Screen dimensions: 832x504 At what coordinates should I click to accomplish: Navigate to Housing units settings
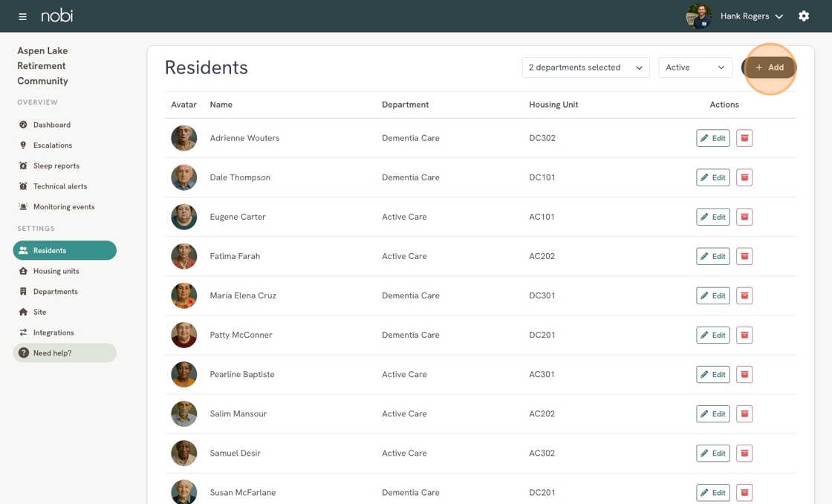(x=56, y=271)
